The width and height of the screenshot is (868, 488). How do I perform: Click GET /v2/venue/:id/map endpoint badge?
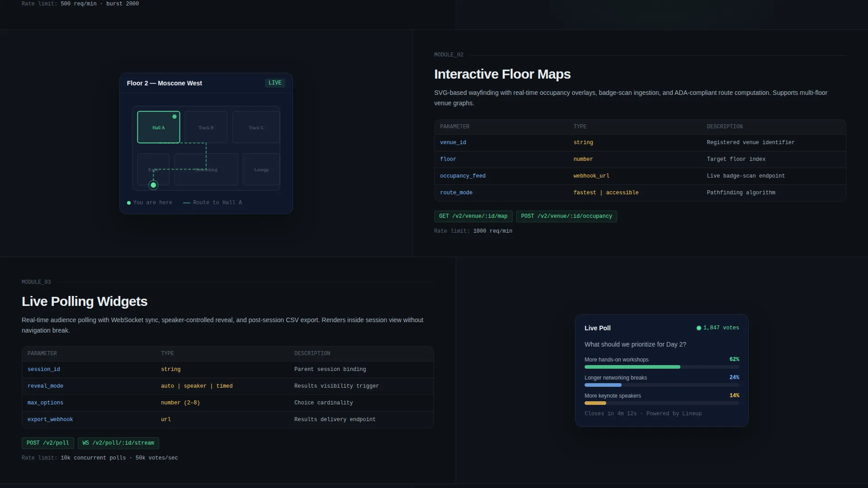coord(473,216)
